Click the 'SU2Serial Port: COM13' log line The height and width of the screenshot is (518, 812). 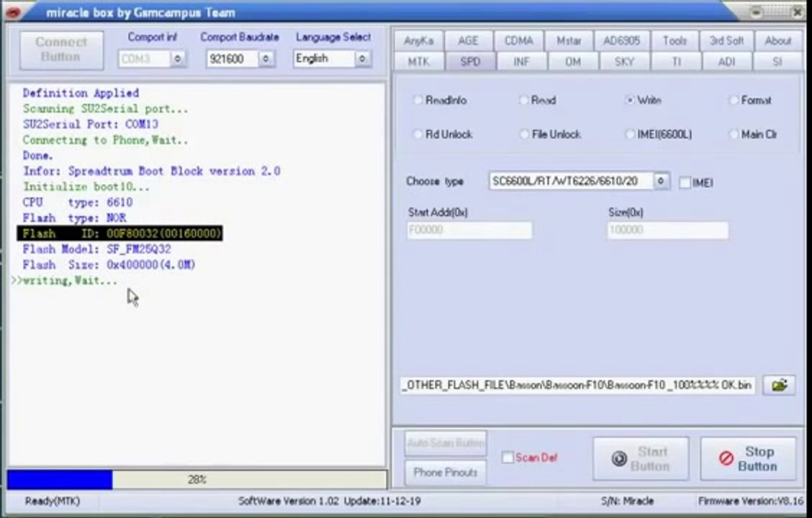(91, 124)
